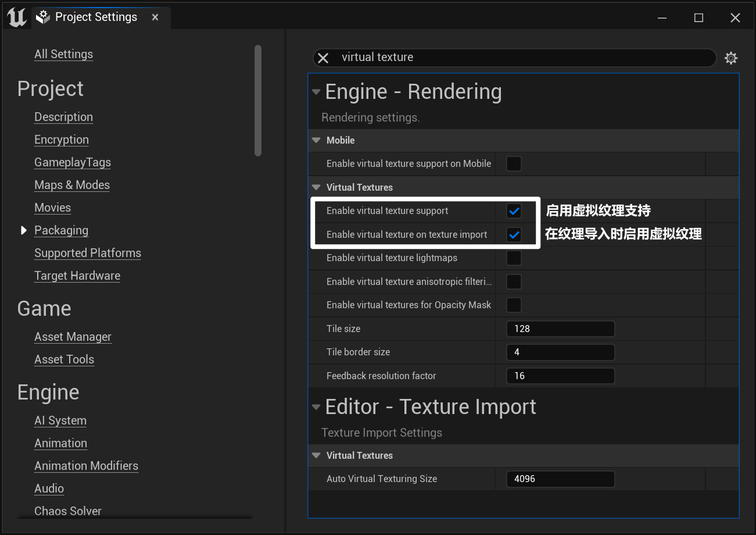
Task: Click the Tile border size field
Action: click(x=560, y=352)
